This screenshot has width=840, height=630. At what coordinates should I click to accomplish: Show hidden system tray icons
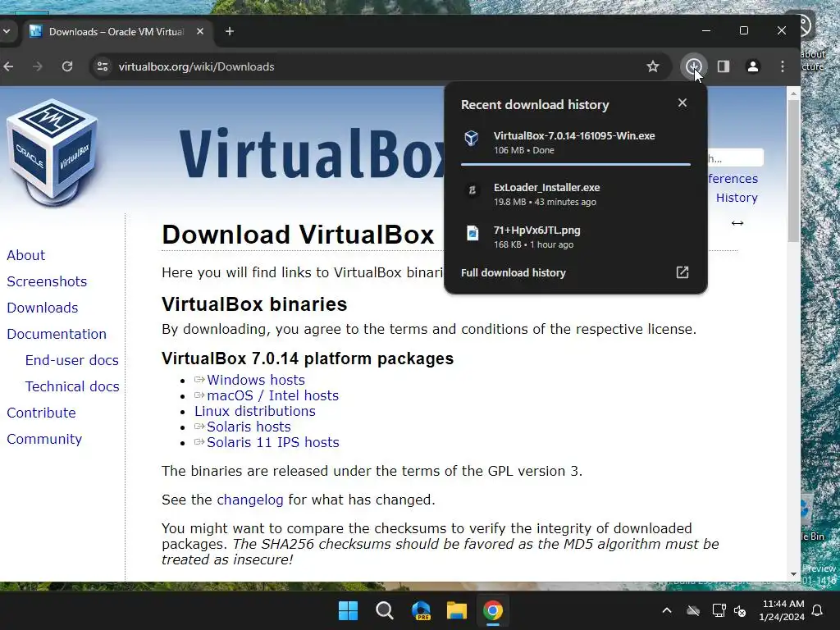[x=667, y=610]
